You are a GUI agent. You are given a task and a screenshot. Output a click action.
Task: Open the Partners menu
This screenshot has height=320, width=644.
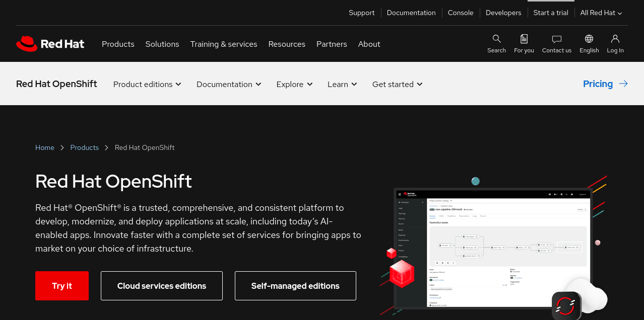(332, 44)
